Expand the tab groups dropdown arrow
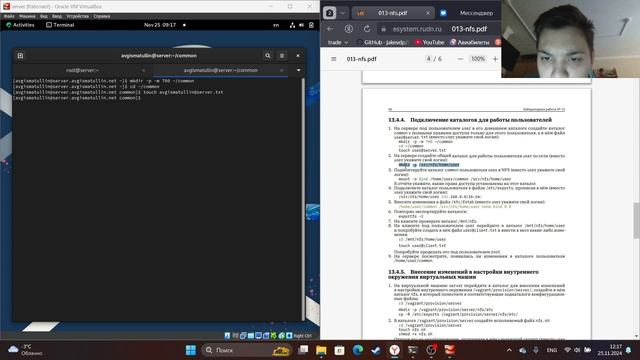Viewport: 640px width, 360px height. tap(343, 13)
